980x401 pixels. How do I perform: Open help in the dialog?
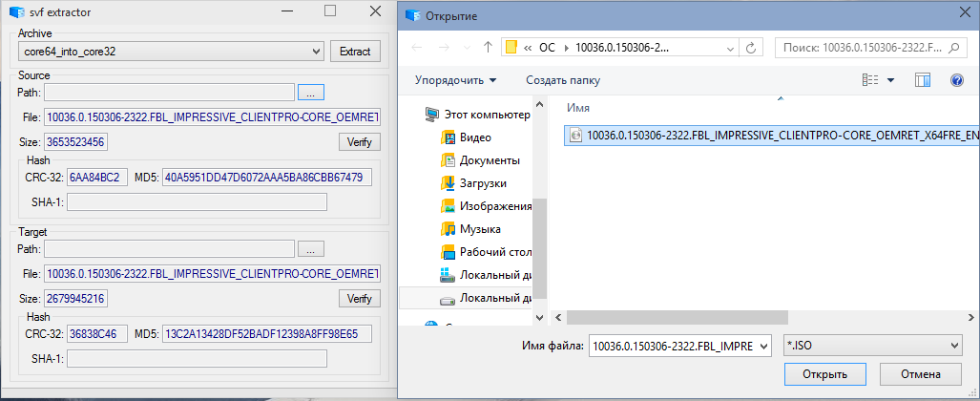(x=957, y=80)
